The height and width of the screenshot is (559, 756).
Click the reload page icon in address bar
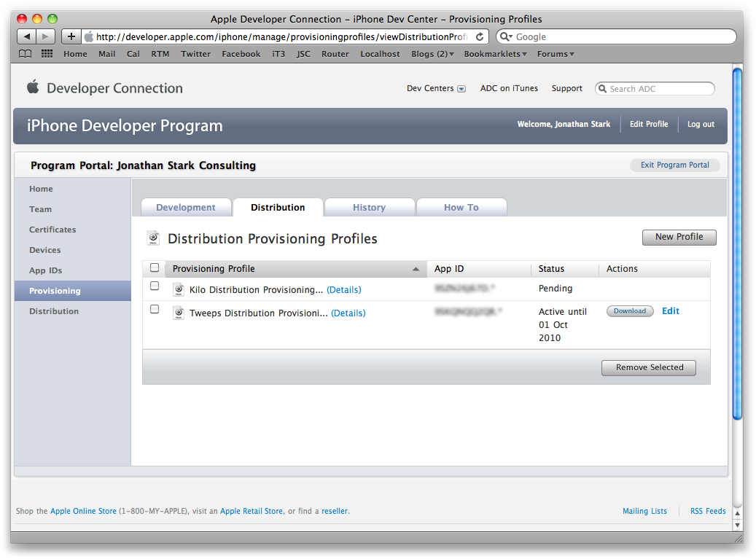(480, 36)
